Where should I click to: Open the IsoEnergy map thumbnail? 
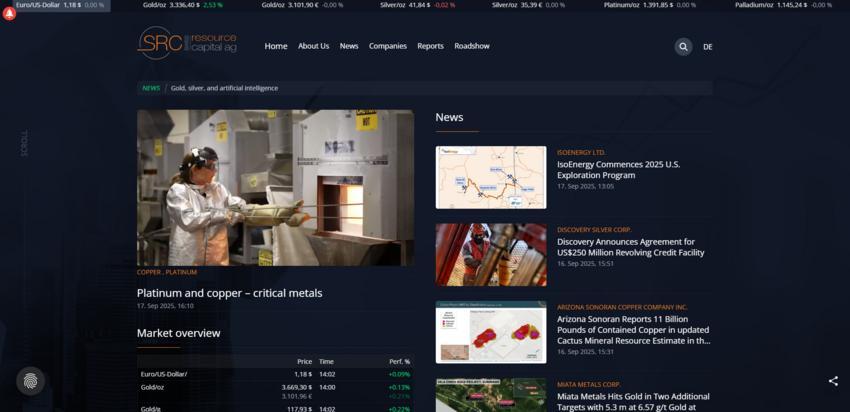[491, 177]
